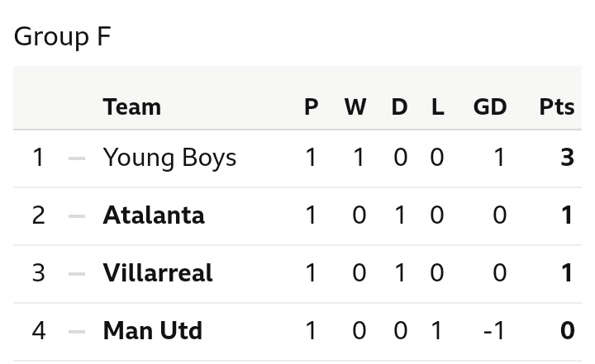Image resolution: width=595 pixels, height=364 pixels.
Task: Click the D column header
Action: click(x=400, y=107)
